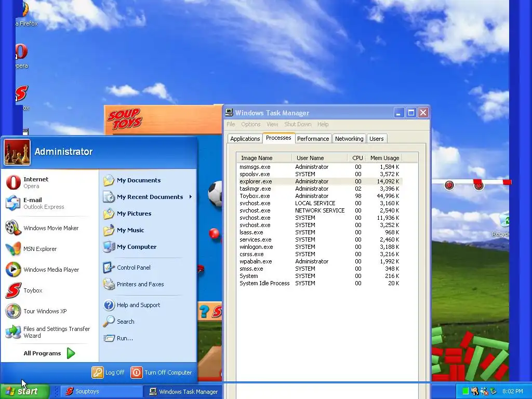The width and height of the screenshot is (532, 399).
Task: Click the Log Off button
Action: pyautogui.click(x=108, y=372)
